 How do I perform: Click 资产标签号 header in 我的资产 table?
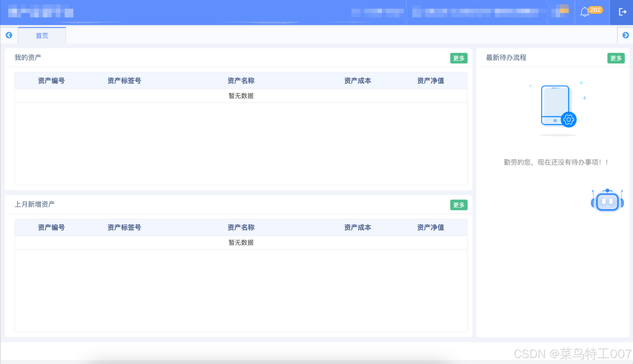coord(124,81)
